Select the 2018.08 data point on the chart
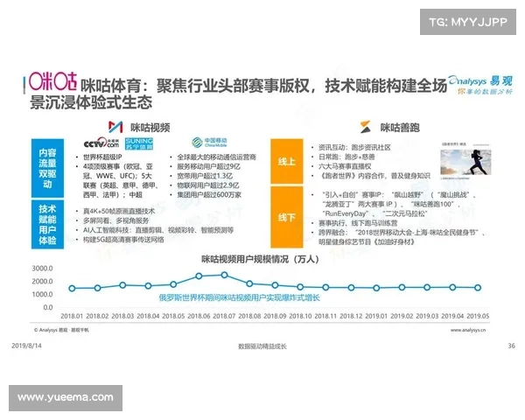The height and width of the screenshot is (420, 525). [249, 283]
